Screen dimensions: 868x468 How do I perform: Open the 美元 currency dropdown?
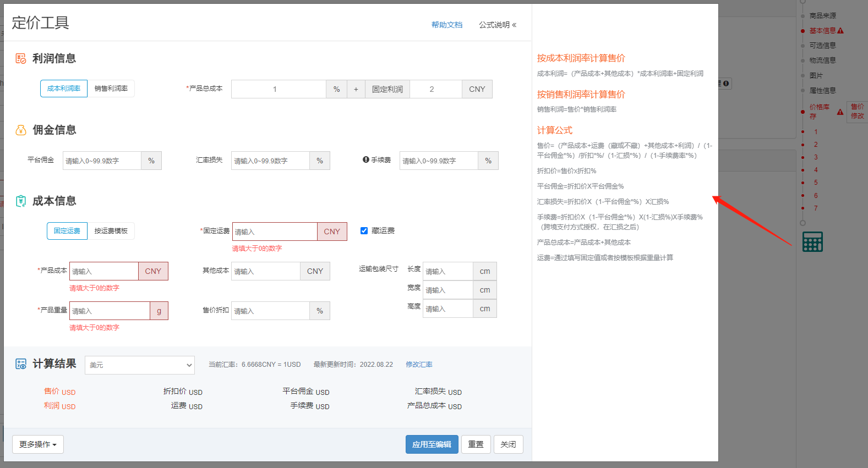tap(140, 365)
